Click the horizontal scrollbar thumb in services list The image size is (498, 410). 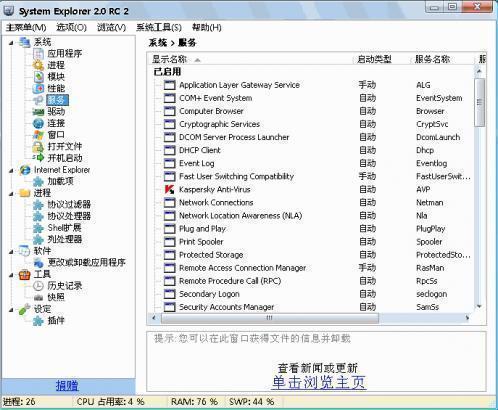coord(270,318)
